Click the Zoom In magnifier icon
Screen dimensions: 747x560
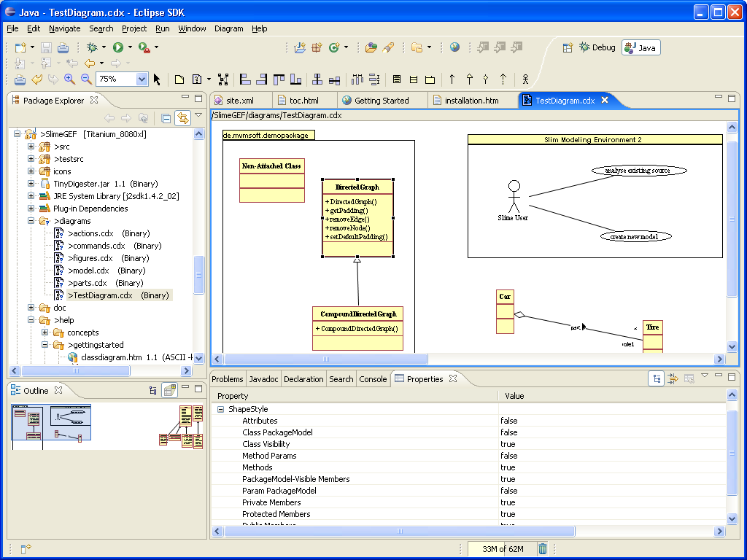coord(69,79)
